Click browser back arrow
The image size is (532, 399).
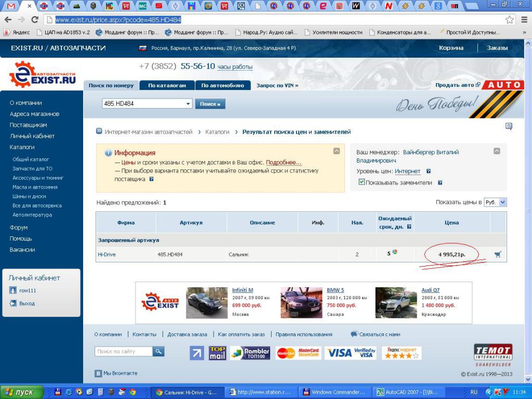click(x=8, y=20)
